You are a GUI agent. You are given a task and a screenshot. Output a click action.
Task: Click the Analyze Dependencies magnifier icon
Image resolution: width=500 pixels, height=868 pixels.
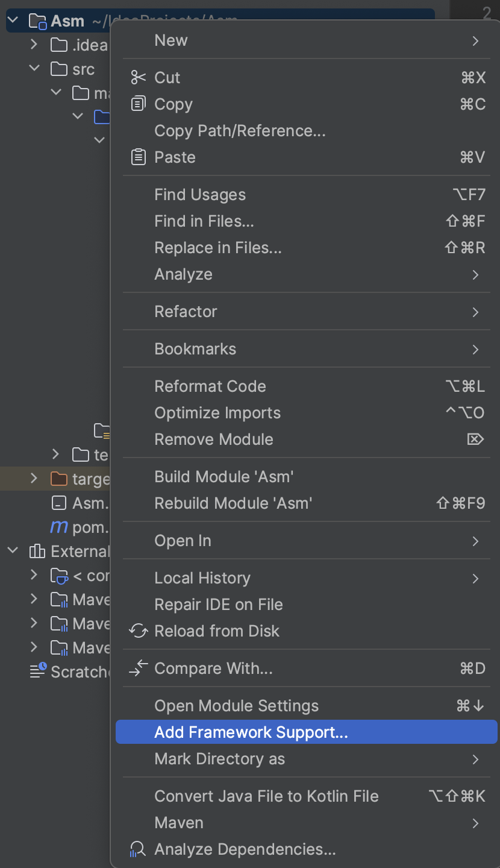click(x=139, y=850)
